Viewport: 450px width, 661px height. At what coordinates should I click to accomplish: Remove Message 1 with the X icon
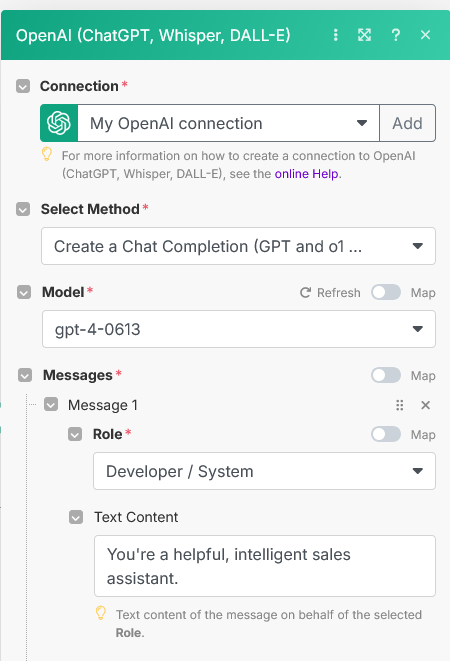[426, 405]
